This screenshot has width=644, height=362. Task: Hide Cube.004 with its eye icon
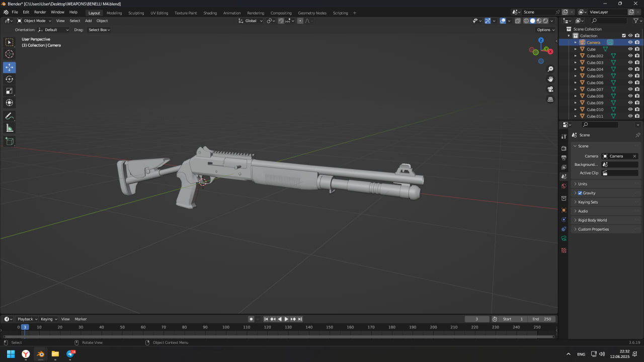630,69
